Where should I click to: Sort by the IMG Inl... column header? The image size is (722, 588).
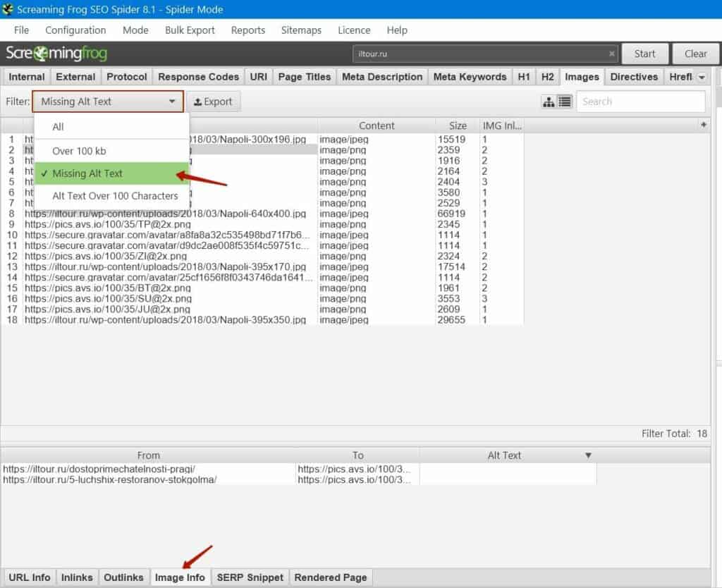(501, 125)
